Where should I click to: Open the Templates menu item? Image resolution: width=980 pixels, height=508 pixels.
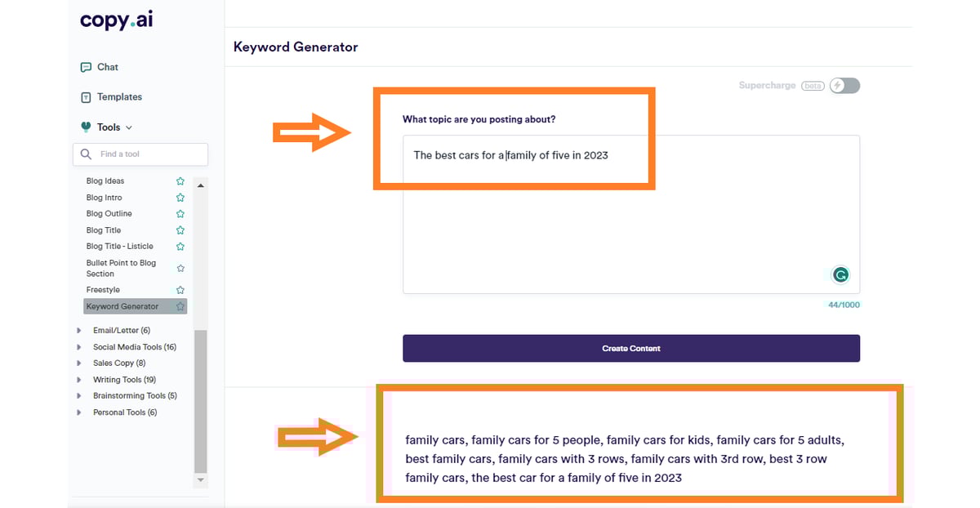(119, 97)
